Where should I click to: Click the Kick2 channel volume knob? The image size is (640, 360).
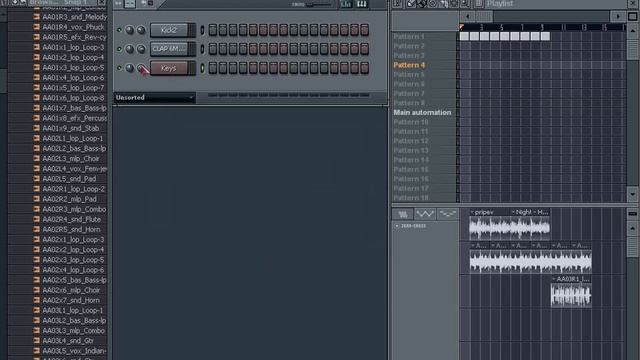coord(141,30)
